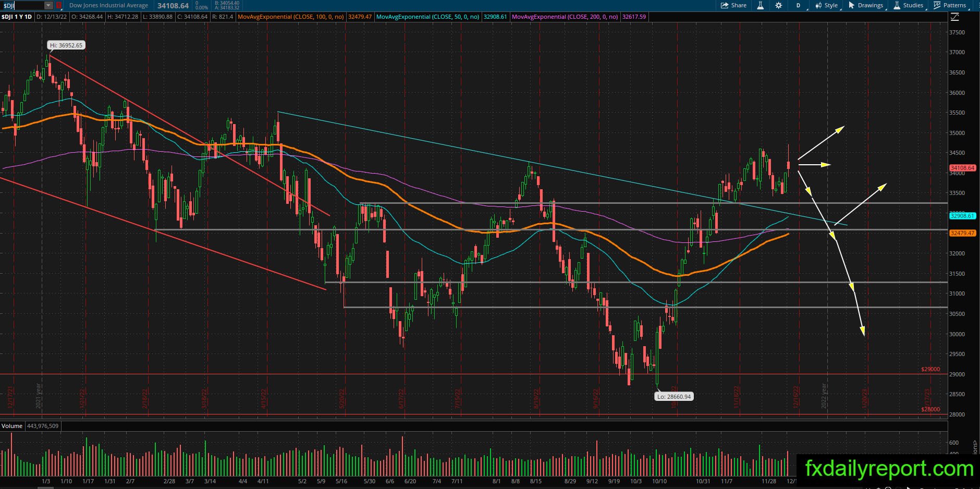Click the 37000 price axis label
Image resolution: width=980 pixels, height=489 pixels.
[957, 53]
